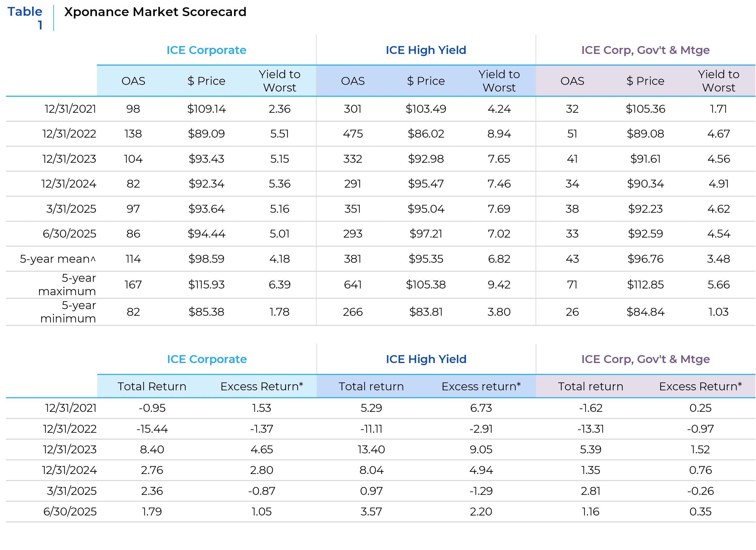Click the '$103.49' price cell
Screen dimensions: 756x550
point(426,109)
